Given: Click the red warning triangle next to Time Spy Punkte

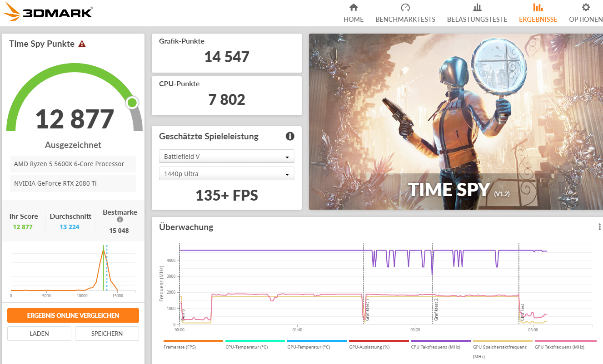Looking at the screenshot, I should point(82,44).
